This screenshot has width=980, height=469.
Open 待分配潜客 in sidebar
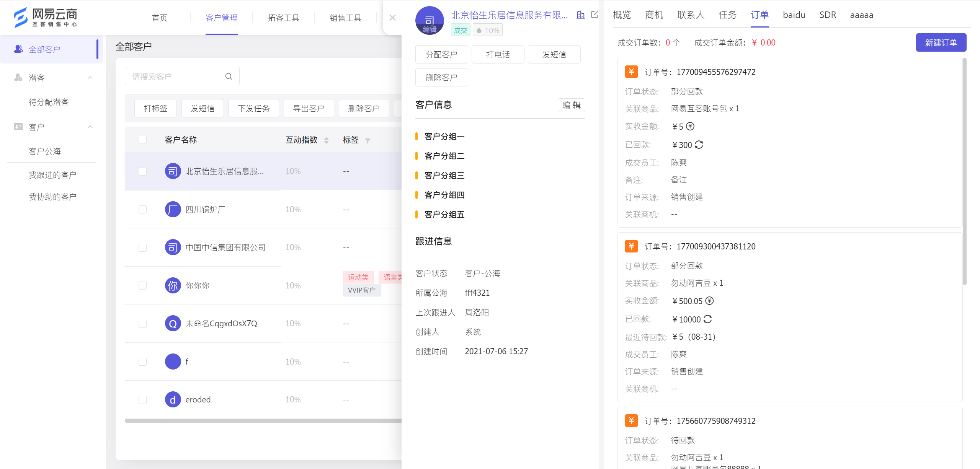pyautogui.click(x=49, y=102)
